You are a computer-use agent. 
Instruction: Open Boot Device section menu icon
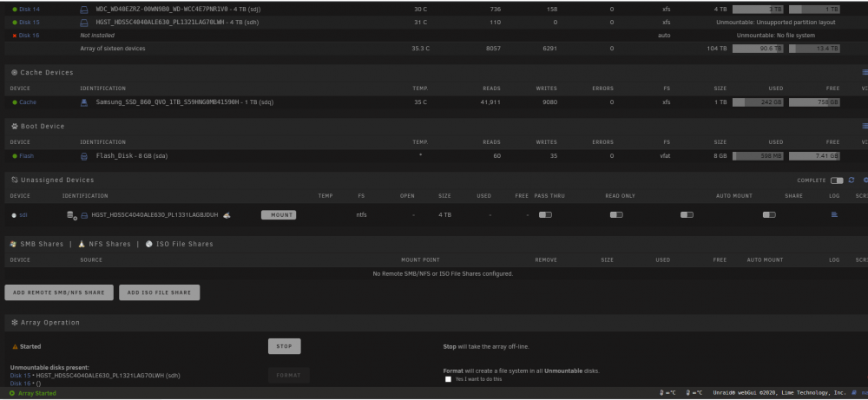[x=865, y=126]
